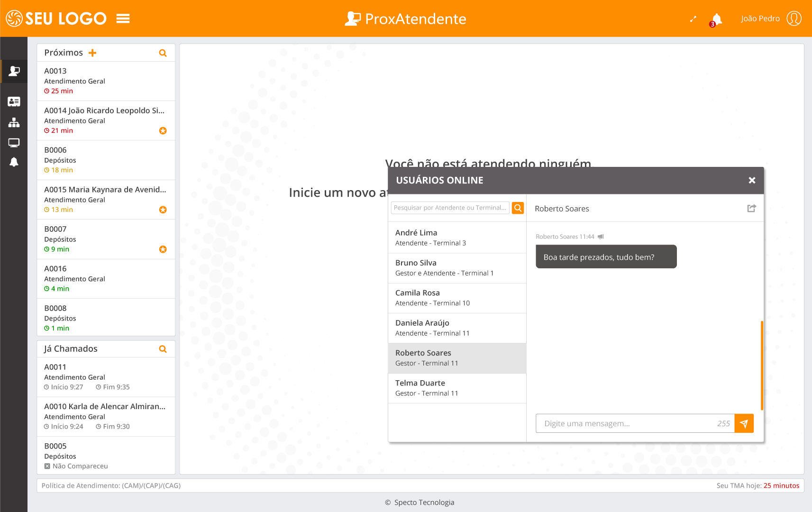Viewport: 812px width, 512px height.
Task: Open ticket A0013 Atendimento Geral
Action: pos(106,81)
